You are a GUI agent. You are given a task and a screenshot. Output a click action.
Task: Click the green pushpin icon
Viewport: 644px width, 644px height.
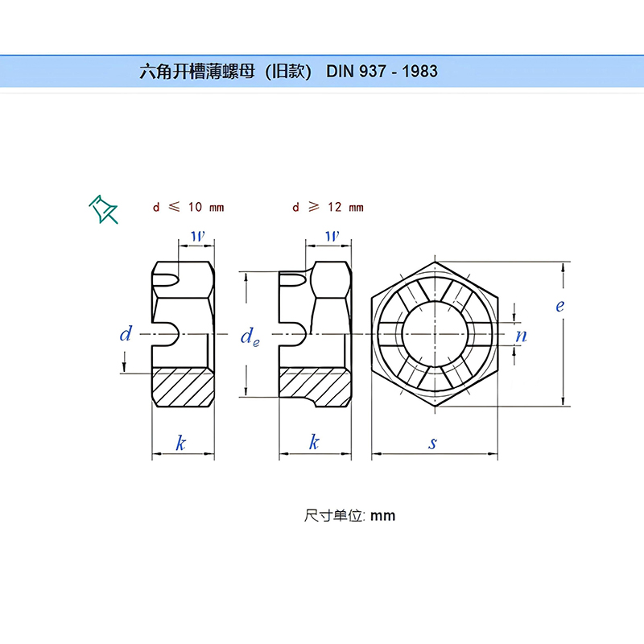coord(102,208)
